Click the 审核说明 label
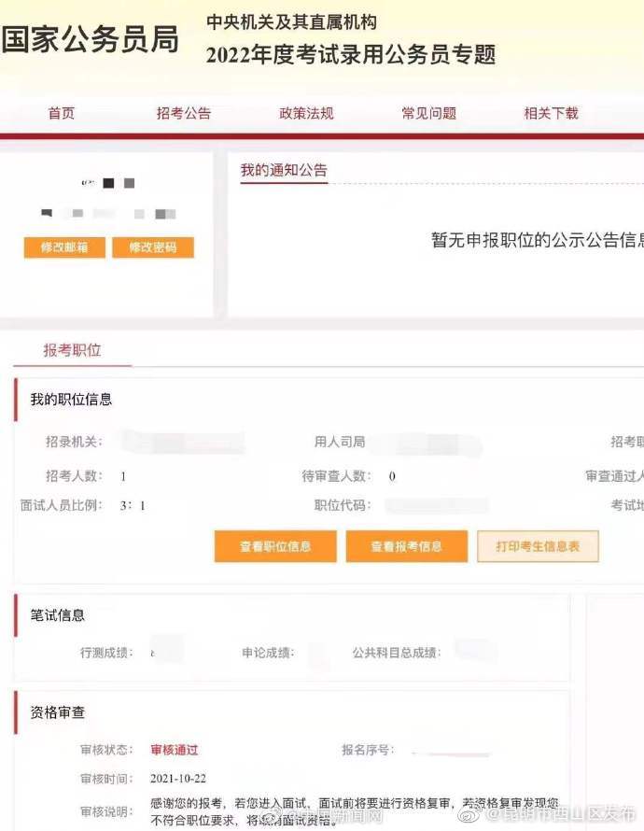644x831 pixels. click(x=106, y=811)
